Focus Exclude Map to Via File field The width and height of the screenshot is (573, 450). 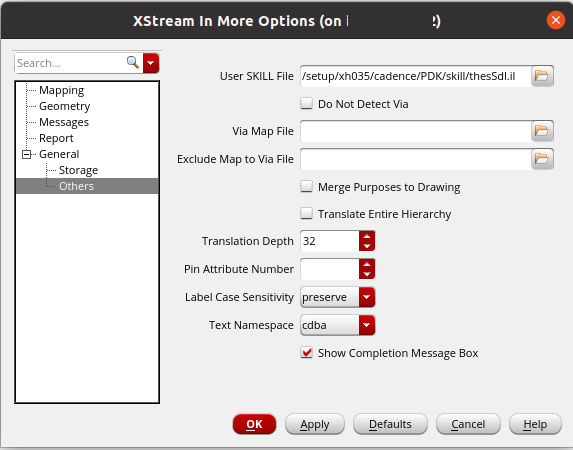tap(415, 159)
